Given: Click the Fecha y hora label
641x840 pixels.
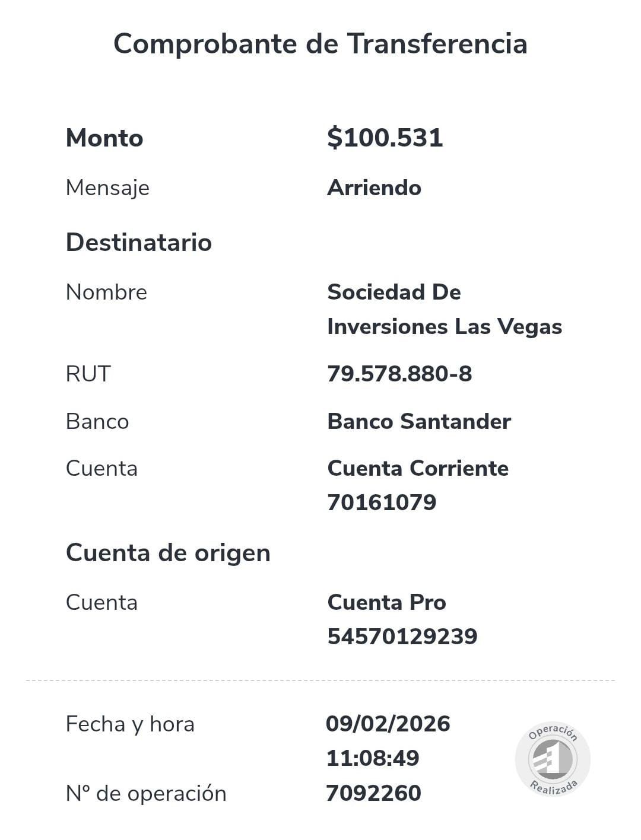Looking at the screenshot, I should coord(130,724).
